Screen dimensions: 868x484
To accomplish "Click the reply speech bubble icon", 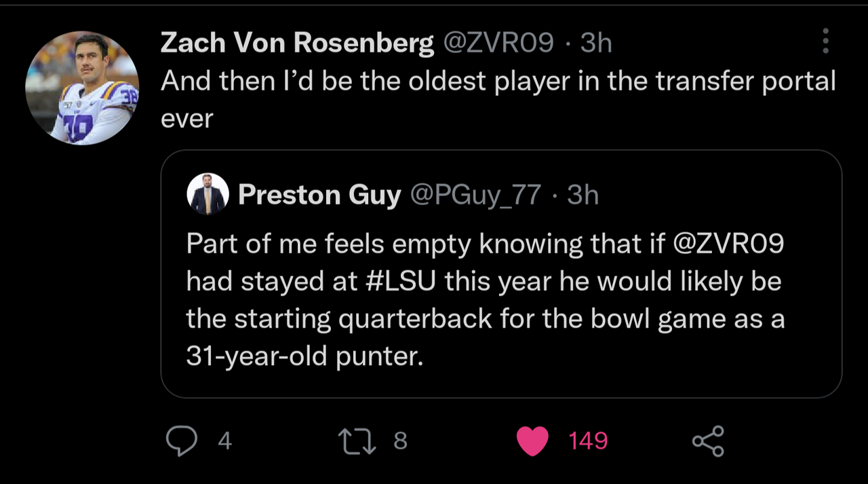I will [x=182, y=441].
